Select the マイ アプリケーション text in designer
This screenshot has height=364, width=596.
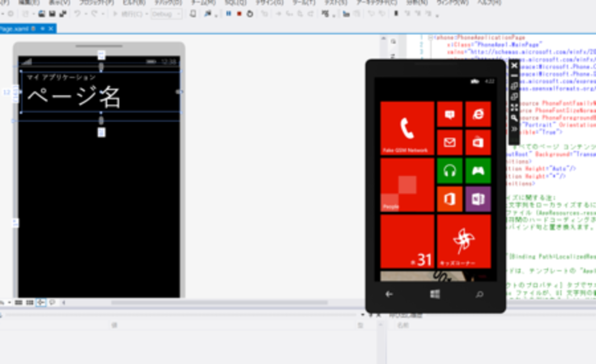point(61,77)
